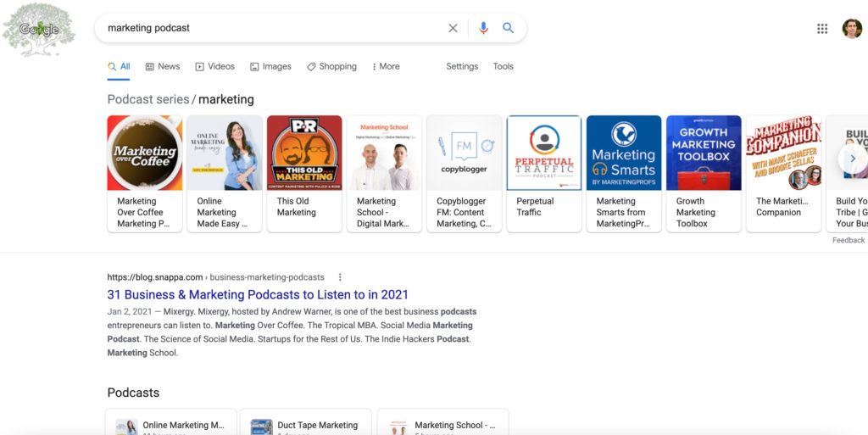
Task: Clear the search box with X icon
Action: click(453, 28)
